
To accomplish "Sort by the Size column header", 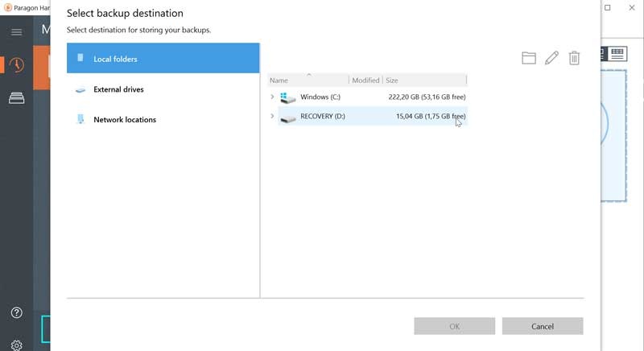I will pyautogui.click(x=424, y=81).
